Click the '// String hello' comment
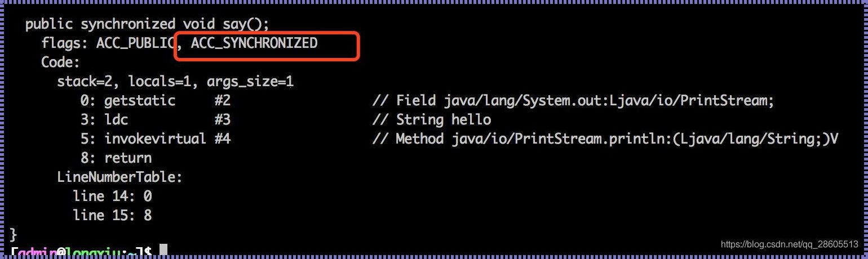The height and width of the screenshot is (259, 868). click(432, 119)
